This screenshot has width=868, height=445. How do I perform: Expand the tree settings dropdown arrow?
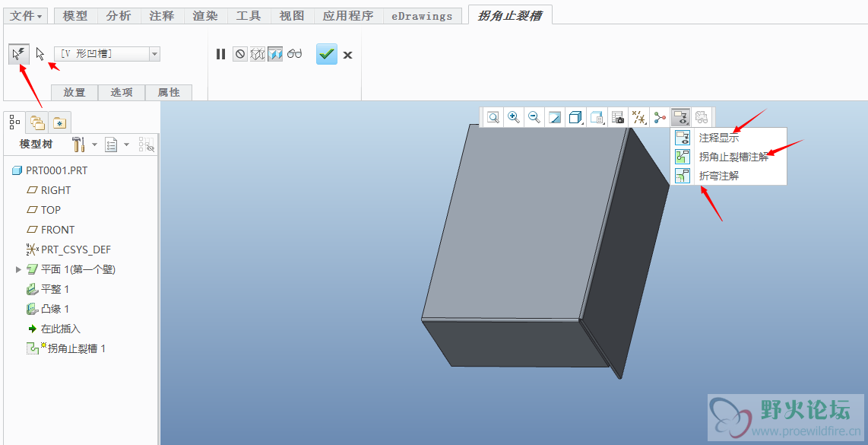click(94, 145)
